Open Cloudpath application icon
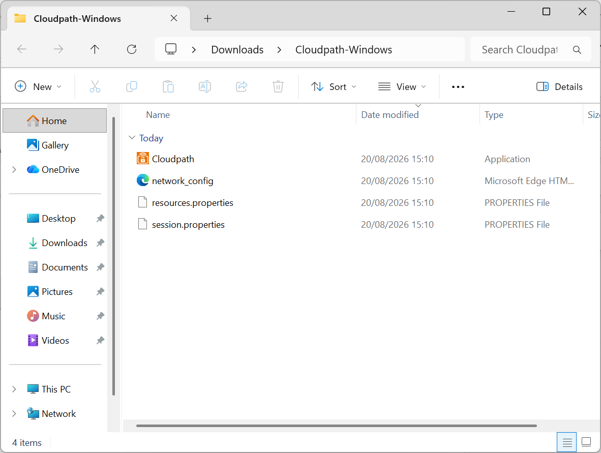Viewport: 601px width, 453px height. 143,158
